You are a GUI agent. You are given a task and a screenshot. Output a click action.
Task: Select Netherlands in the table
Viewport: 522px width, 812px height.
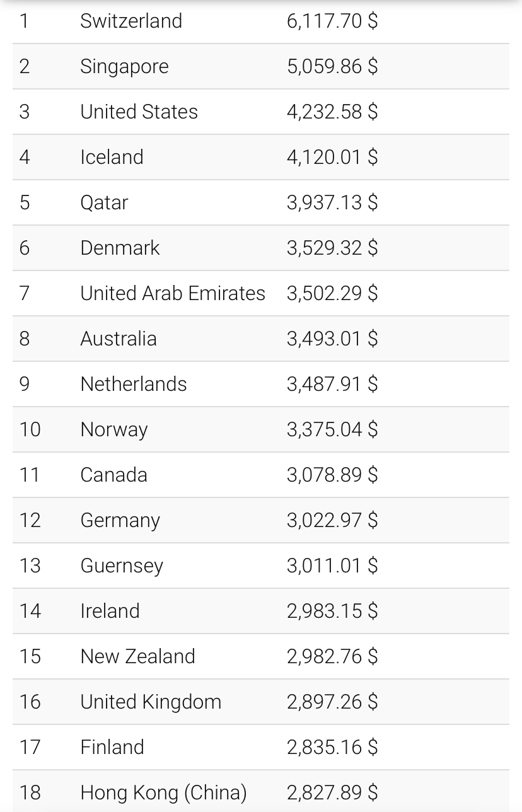(134, 384)
